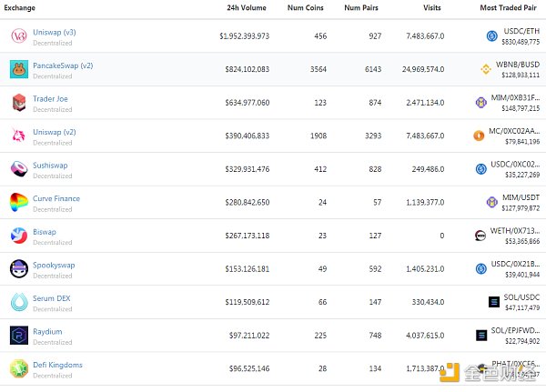The image size is (546, 392).
Task: Select volume value $119,509,612
Action: pos(248,302)
